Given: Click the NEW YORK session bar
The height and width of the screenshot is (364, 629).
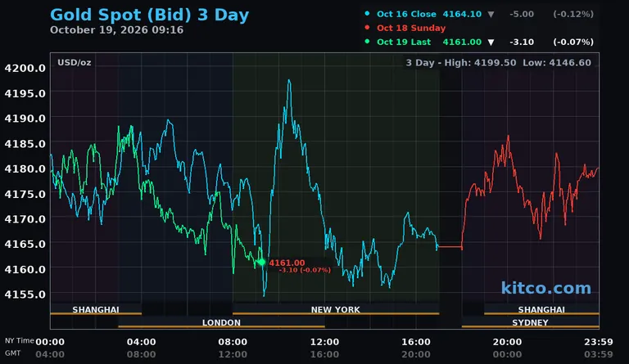Looking at the screenshot, I should point(336,309).
